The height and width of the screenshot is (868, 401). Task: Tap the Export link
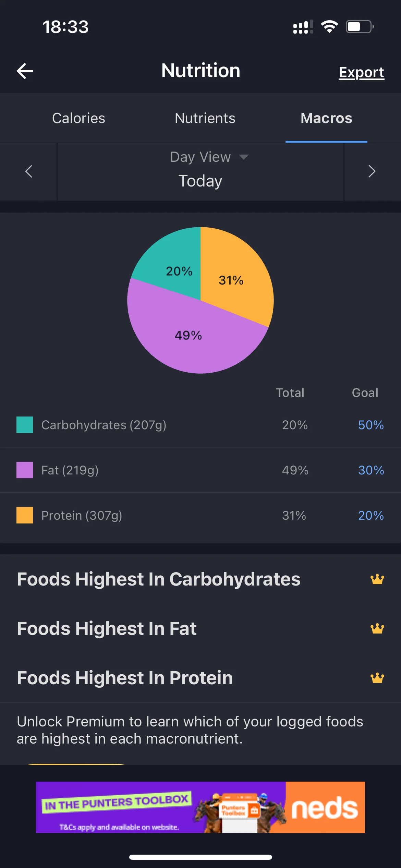click(362, 72)
